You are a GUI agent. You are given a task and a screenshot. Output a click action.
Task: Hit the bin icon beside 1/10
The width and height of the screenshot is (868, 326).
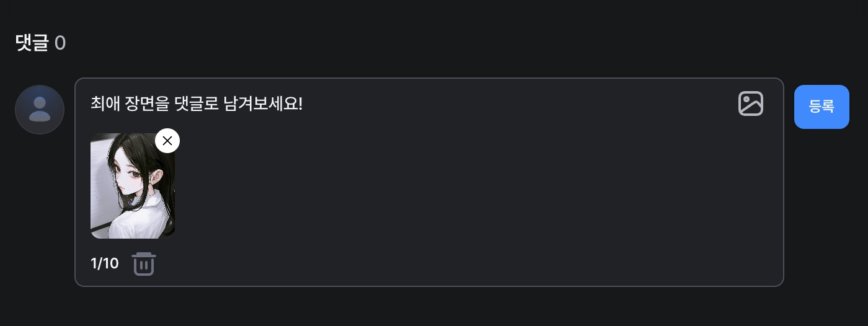coord(144,264)
